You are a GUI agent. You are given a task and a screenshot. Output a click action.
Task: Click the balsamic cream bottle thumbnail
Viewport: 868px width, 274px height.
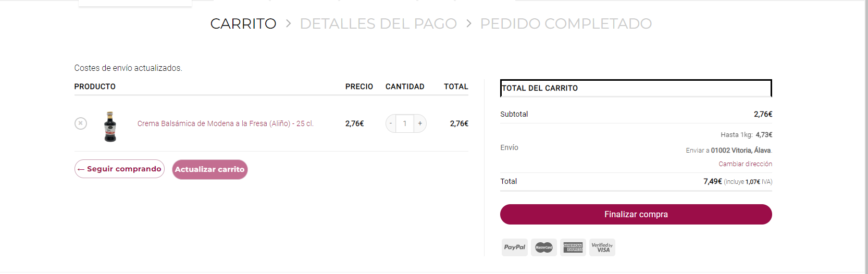(110, 127)
